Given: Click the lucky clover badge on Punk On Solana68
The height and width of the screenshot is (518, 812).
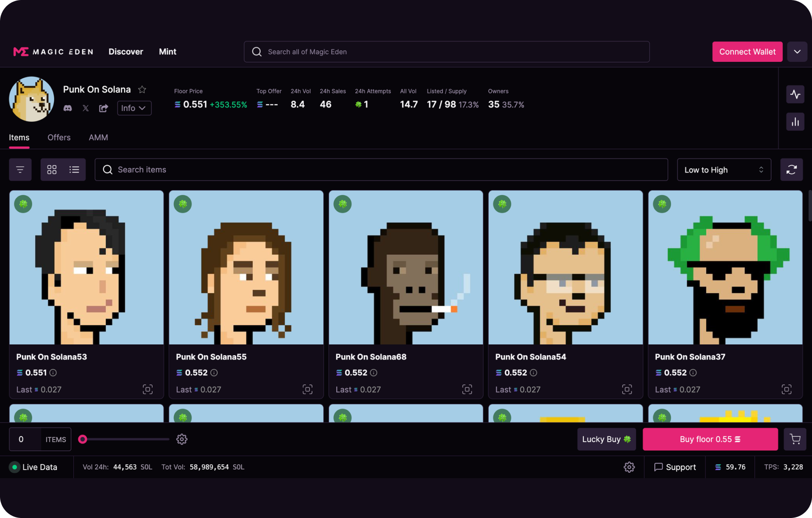Looking at the screenshot, I should point(343,204).
